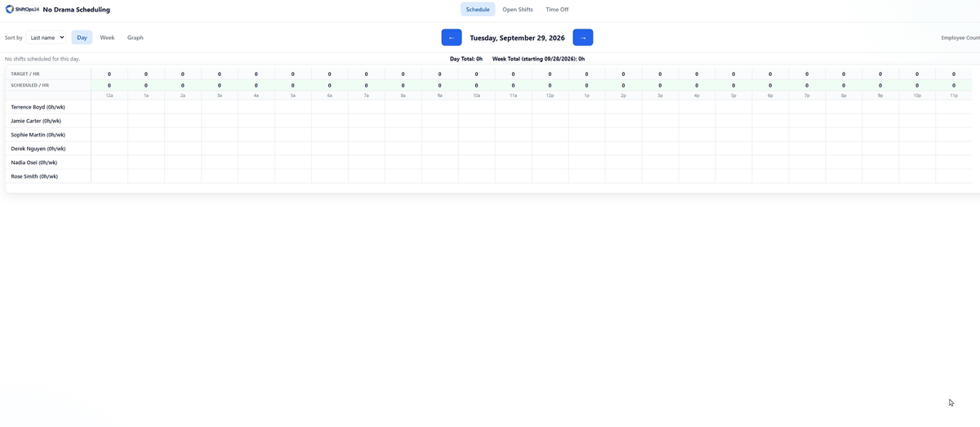The image size is (980, 427).
Task: Click the 2a hour column header
Action: click(x=183, y=96)
